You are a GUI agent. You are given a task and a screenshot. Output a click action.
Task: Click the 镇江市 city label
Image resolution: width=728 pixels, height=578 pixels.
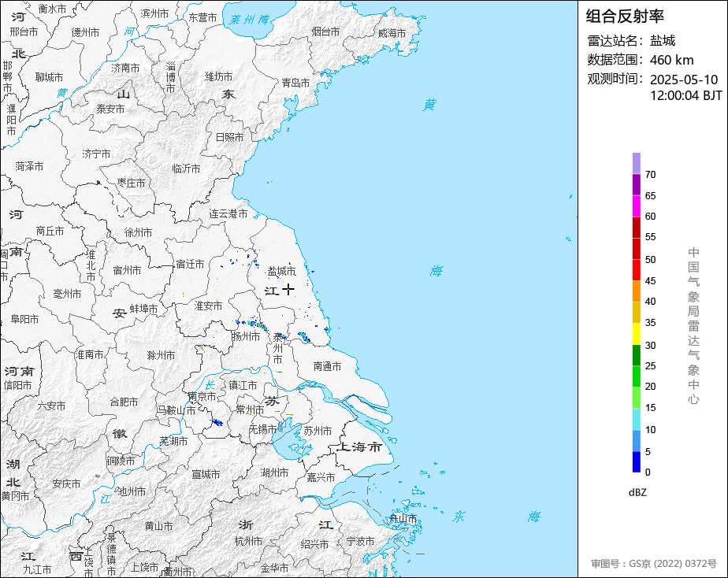243,385
